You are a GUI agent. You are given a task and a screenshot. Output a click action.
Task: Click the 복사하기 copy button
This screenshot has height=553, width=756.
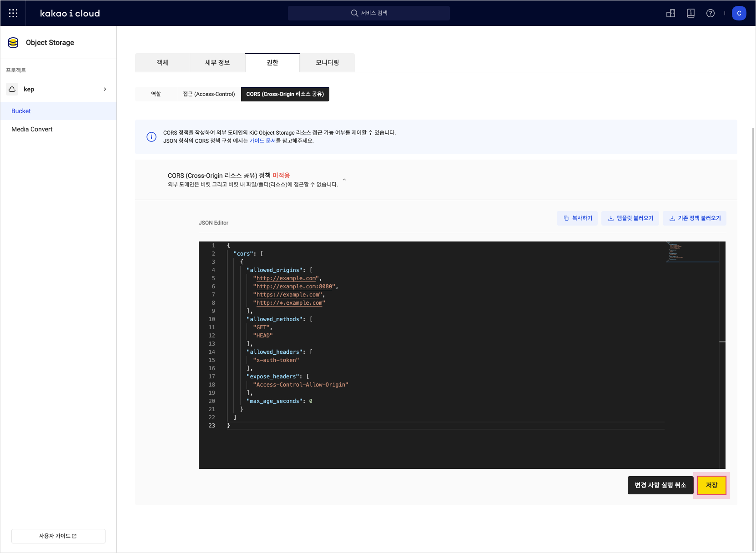(x=577, y=218)
